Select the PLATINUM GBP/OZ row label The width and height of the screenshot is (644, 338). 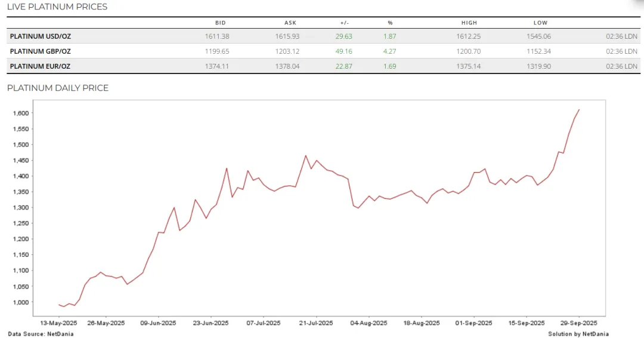41,51
